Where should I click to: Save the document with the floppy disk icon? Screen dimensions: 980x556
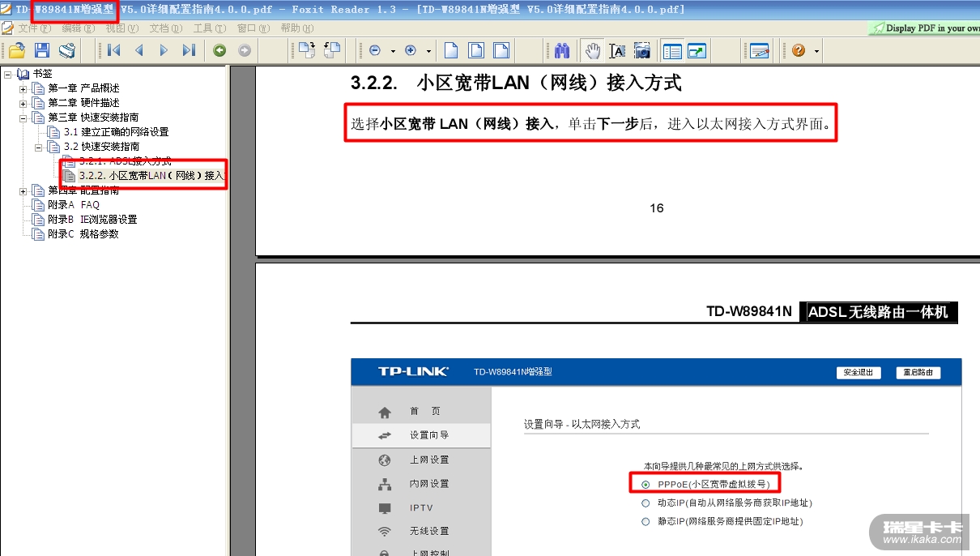[x=42, y=50]
